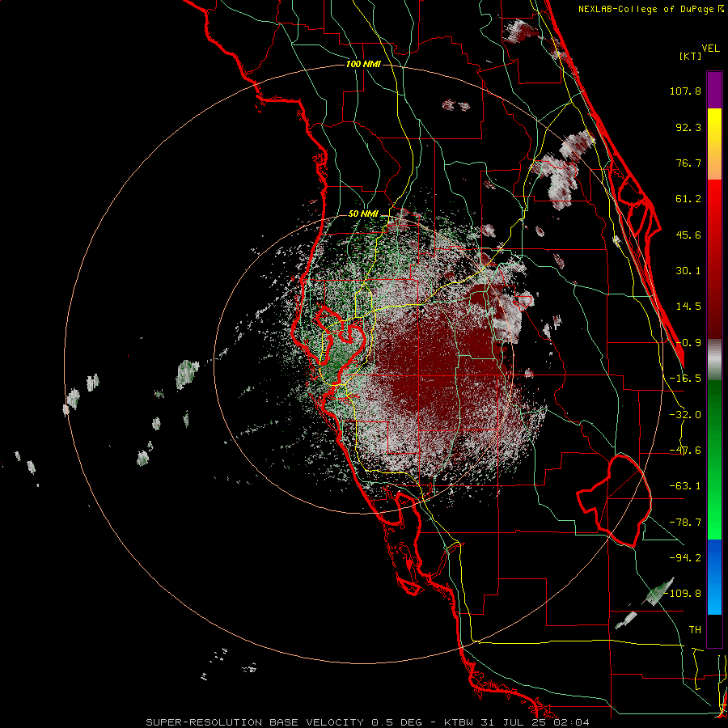
Task: Click the 92.3 value on the velocity scale
Action: pos(688,127)
